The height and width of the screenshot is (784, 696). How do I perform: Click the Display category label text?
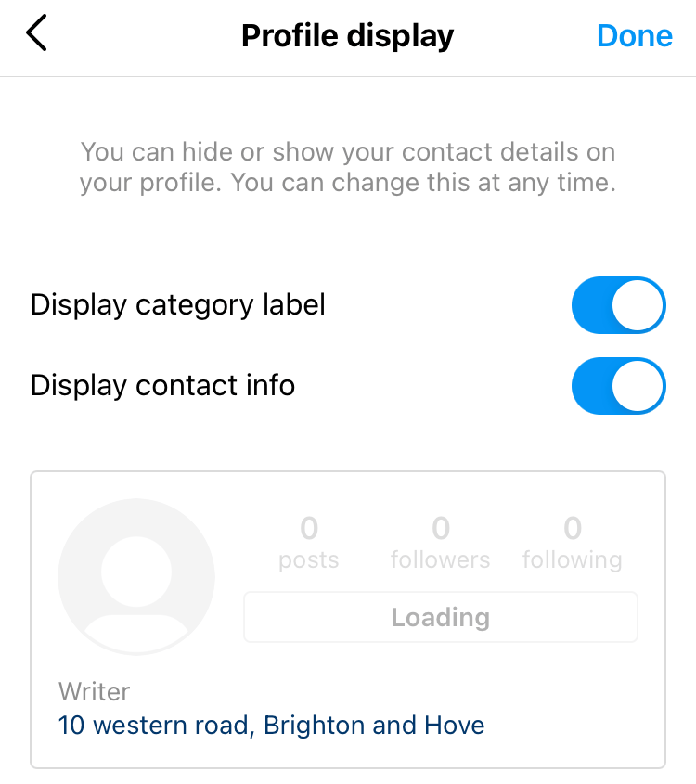178,305
